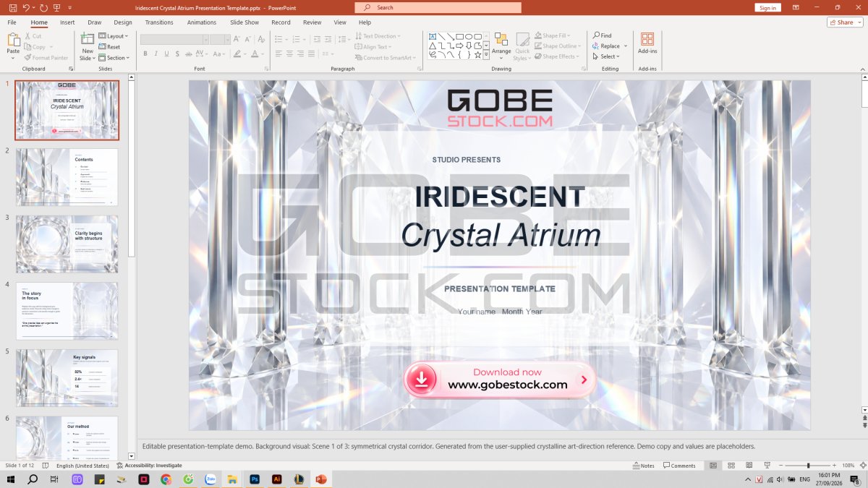Image resolution: width=868 pixels, height=488 pixels.
Task: Click the Windows Start button
Action: click(10, 479)
